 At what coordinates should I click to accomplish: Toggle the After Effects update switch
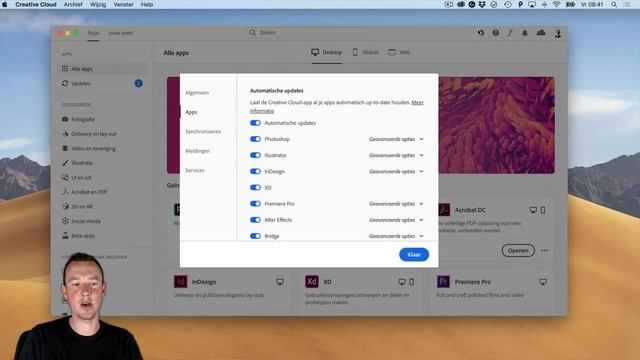click(255, 220)
